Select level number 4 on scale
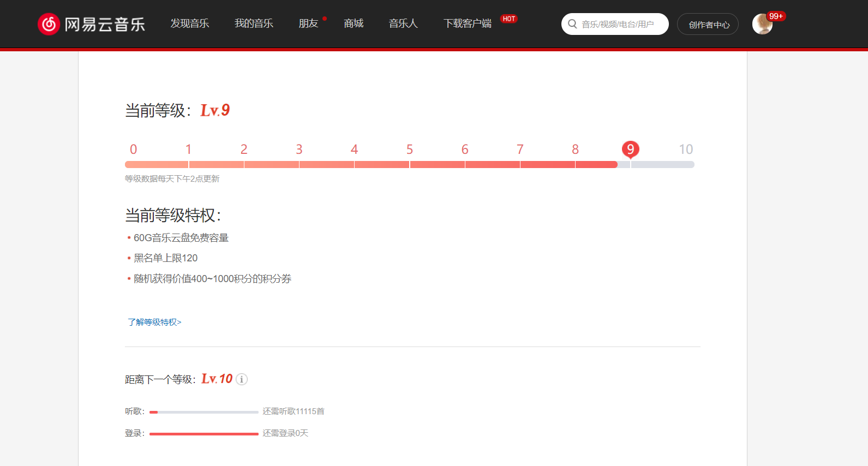This screenshot has height=466, width=868. 355,150
